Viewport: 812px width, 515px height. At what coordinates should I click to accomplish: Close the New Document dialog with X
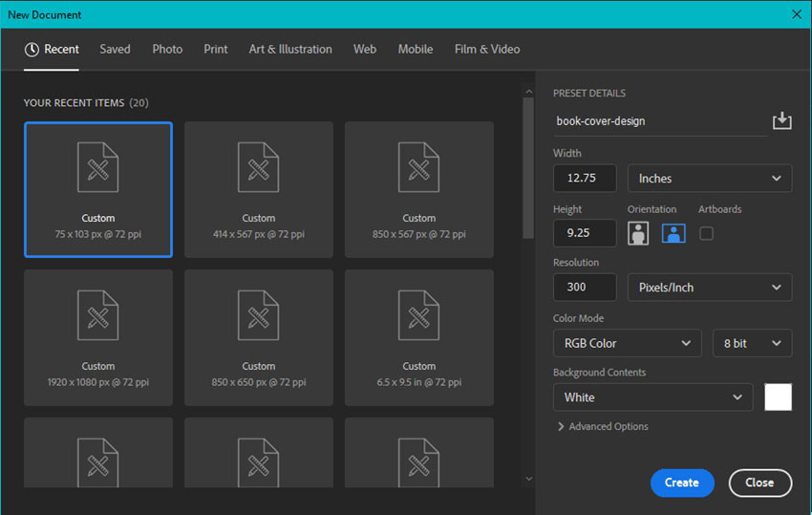click(797, 14)
